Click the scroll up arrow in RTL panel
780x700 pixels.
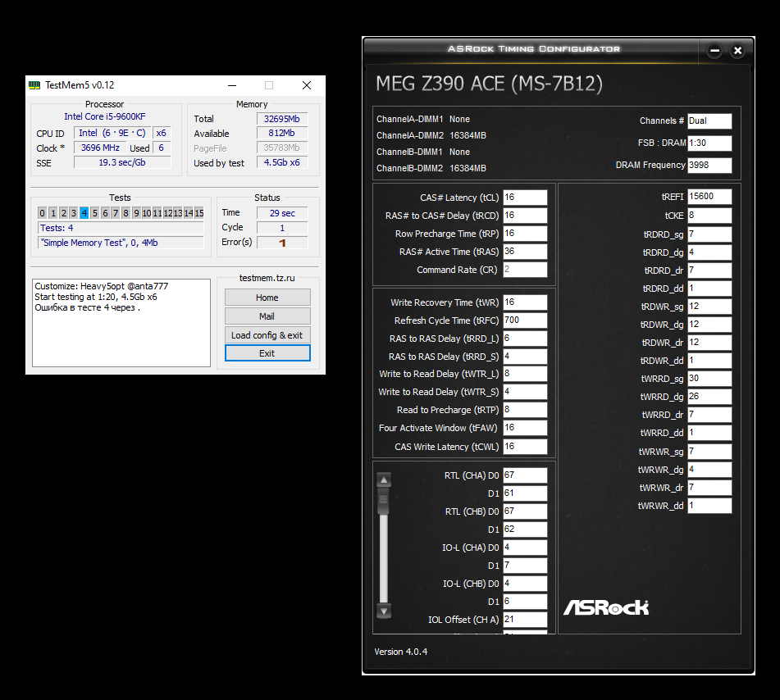(x=384, y=480)
